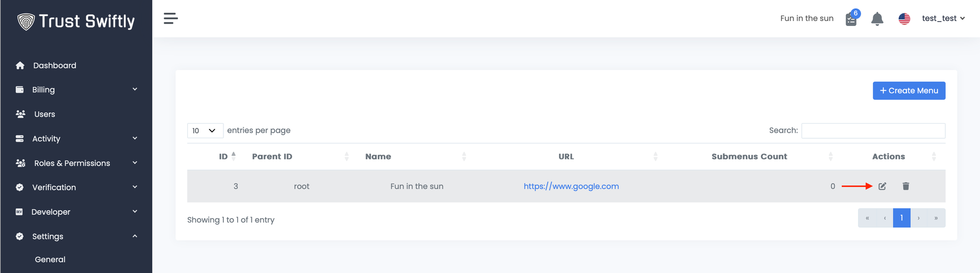Screen dimensions: 980x273
Task: Click the Create Menu button
Action: [x=908, y=91]
